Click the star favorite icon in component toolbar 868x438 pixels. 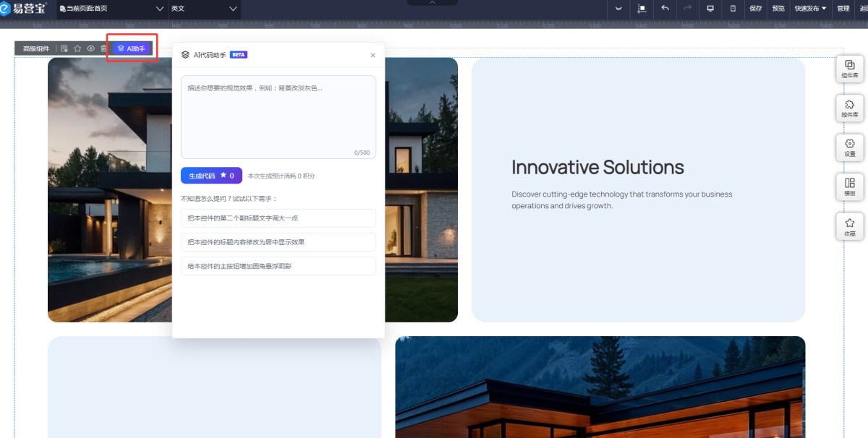[x=77, y=48]
